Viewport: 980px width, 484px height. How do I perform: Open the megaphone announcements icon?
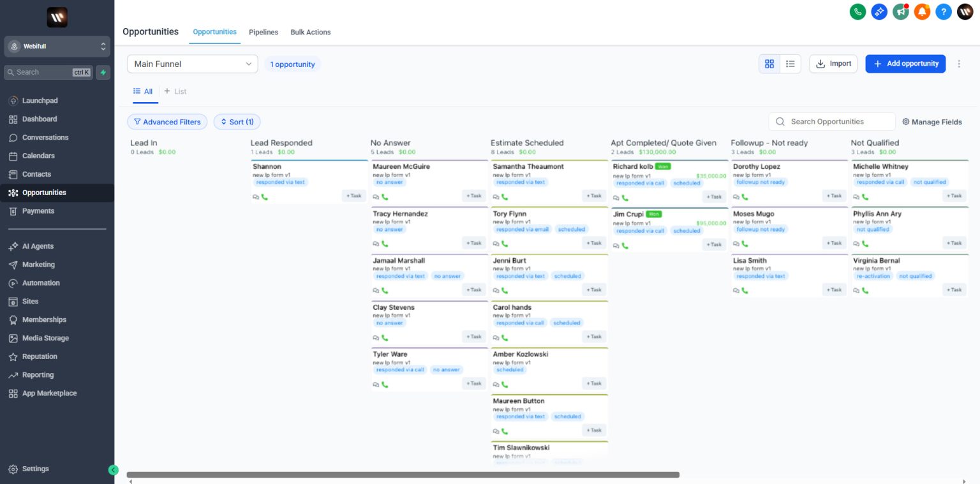[901, 11]
